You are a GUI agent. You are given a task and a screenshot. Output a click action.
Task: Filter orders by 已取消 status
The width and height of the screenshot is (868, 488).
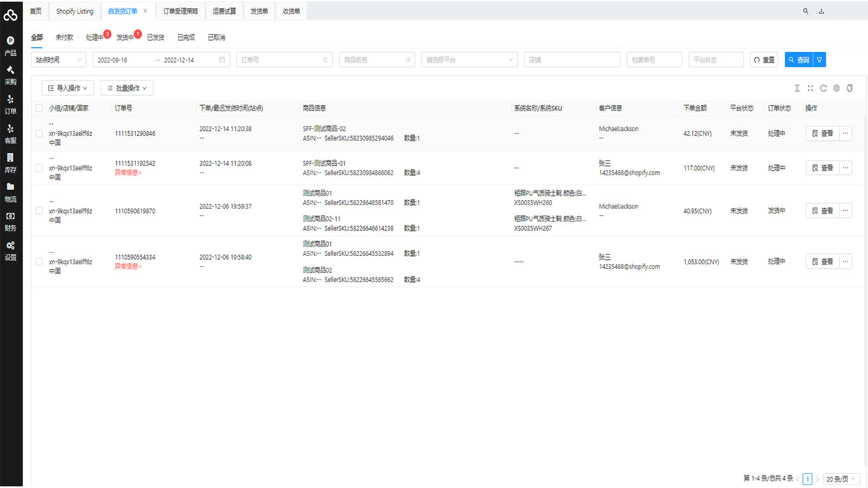click(216, 37)
